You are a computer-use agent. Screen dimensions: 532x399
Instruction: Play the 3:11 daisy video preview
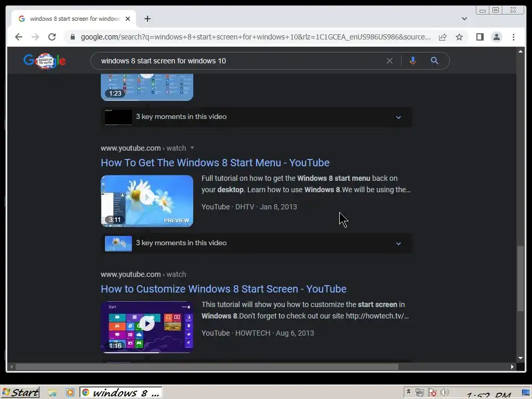(147, 201)
